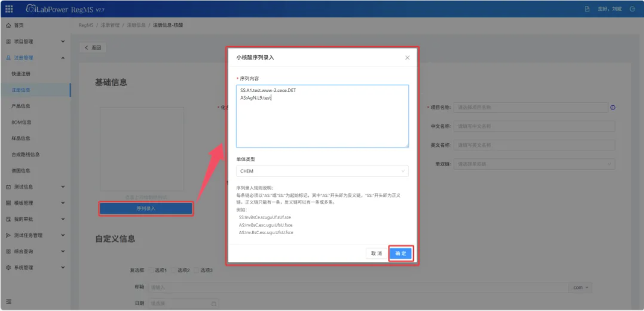Click the iLabPower RegMS logo
This screenshot has width=644, height=311.
tap(65, 9)
